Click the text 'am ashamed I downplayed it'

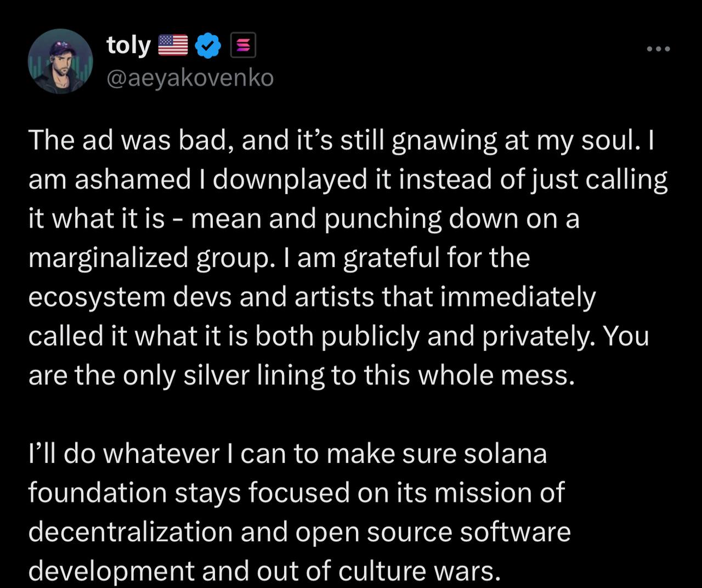(x=197, y=180)
